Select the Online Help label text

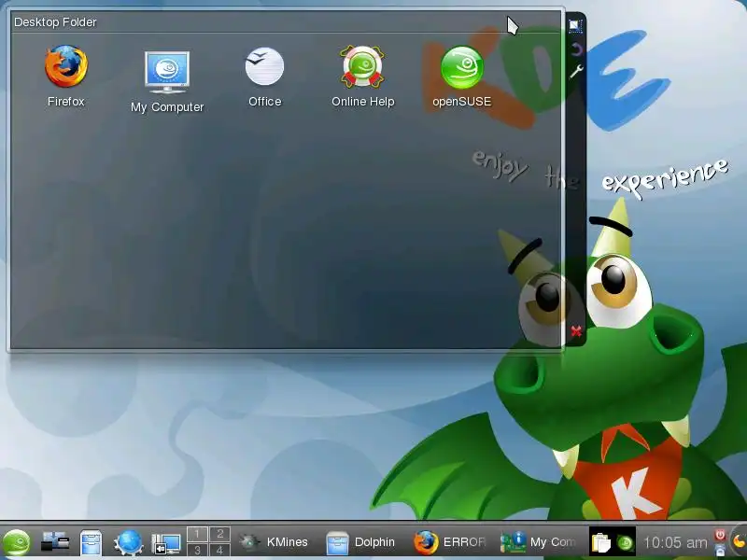pos(363,102)
